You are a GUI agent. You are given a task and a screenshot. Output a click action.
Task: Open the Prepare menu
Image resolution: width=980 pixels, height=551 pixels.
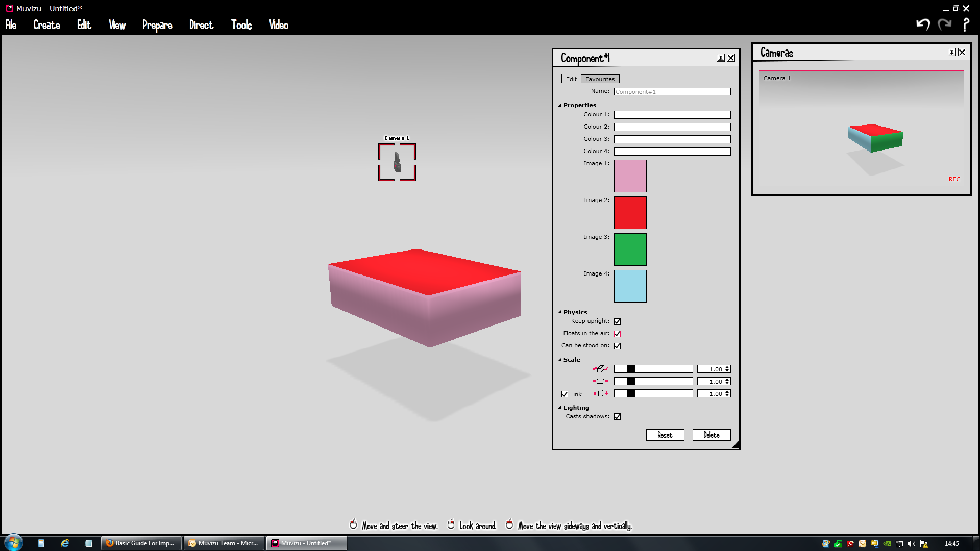click(x=157, y=25)
